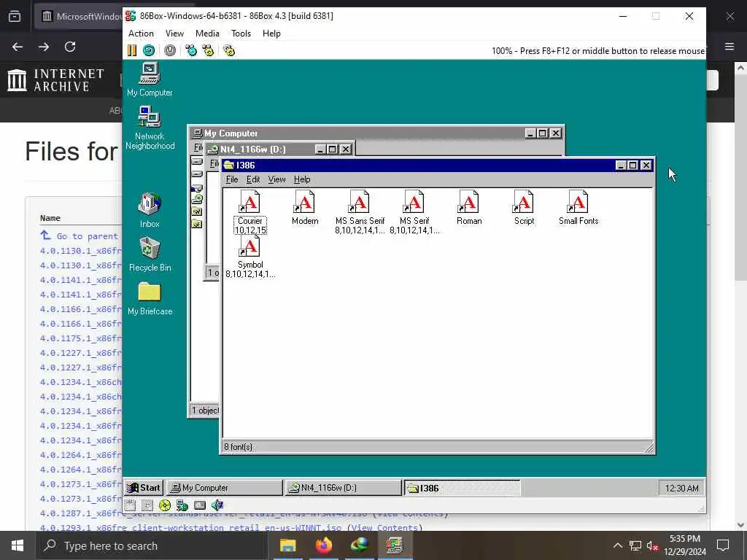The height and width of the screenshot is (560, 747).
Task: Click the CD-ROM icon in 86Box status bar
Action: click(x=165, y=505)
